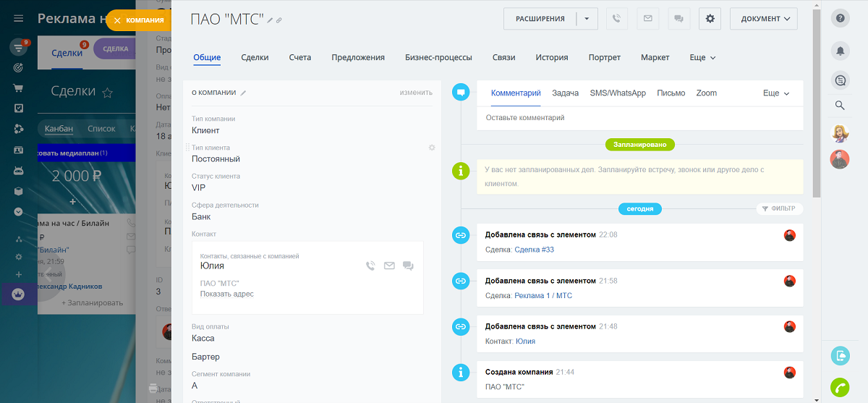Viewport: 868px width, 403px height.
Task: Select the SMS/WhatsApp timeline tab
Action: (x=618, y=93)
